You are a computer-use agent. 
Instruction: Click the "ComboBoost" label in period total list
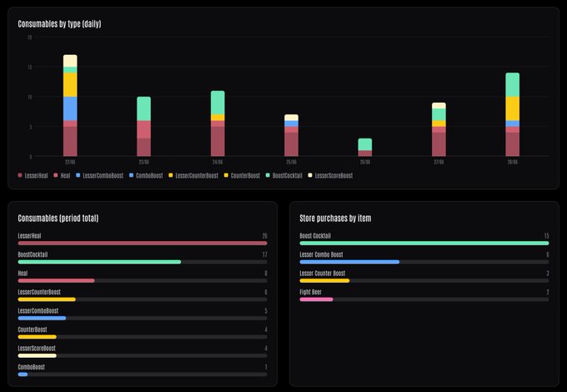pyautogui.click(x=32, y=367)
